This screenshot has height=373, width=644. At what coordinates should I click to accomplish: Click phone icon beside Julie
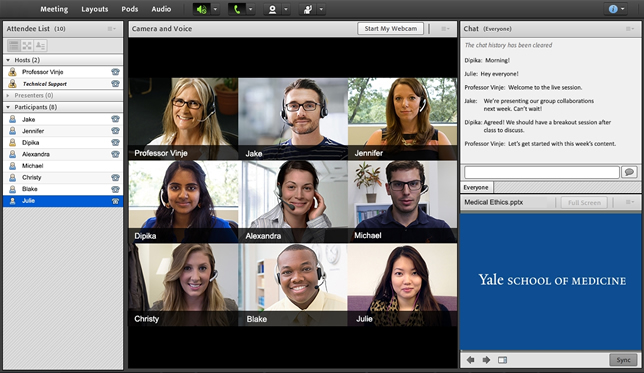(x=115, y=201)
